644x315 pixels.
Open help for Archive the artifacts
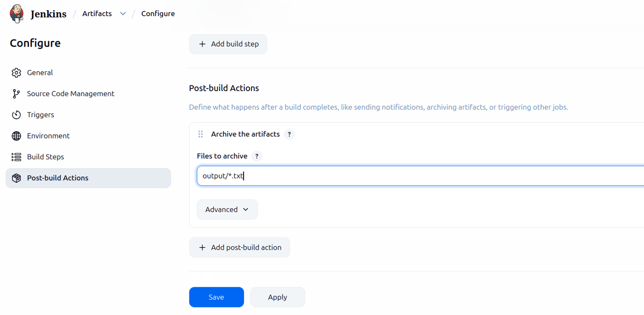coord(289,134)
